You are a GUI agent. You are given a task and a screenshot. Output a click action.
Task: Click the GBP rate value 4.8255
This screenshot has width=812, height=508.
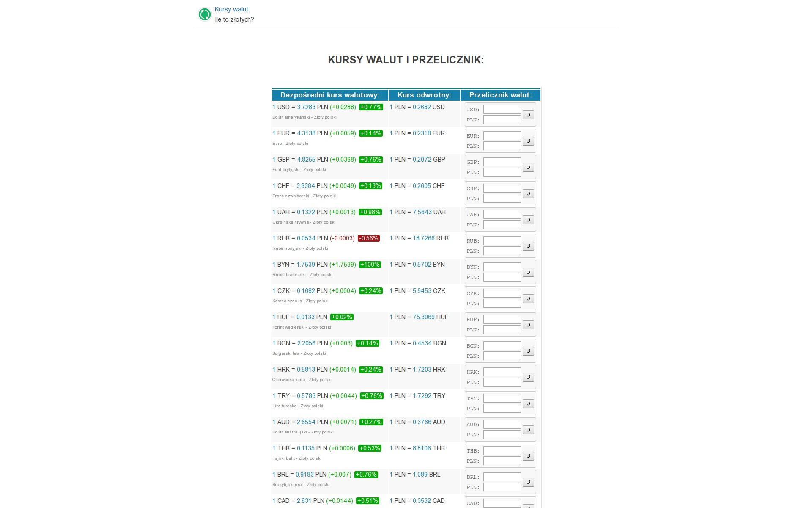coord(306,160)
